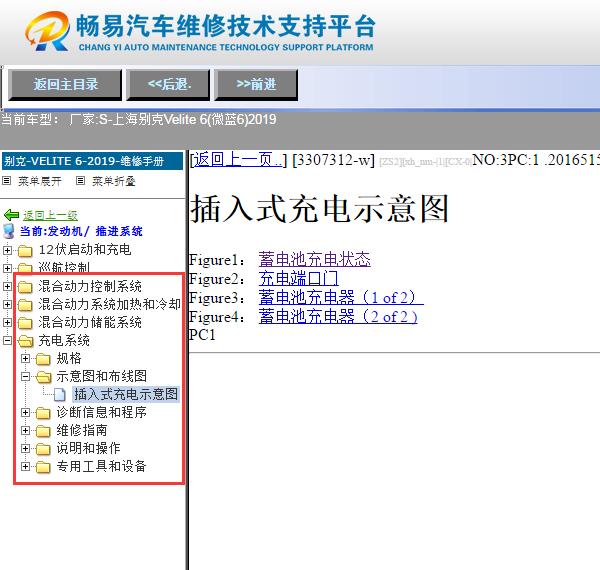Click the 规格 folder icon
Image resolution: width=600 pixels, height=570 pixels.
coord(43,359)
